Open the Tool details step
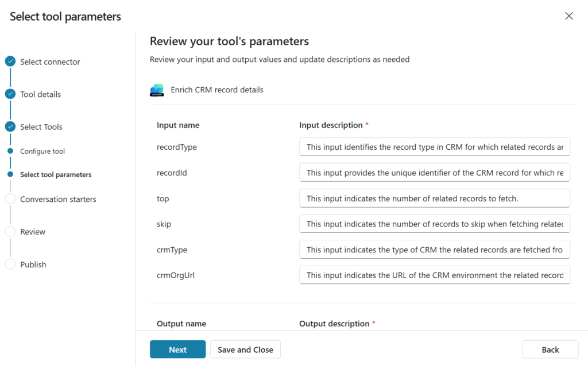 [40, 95]
